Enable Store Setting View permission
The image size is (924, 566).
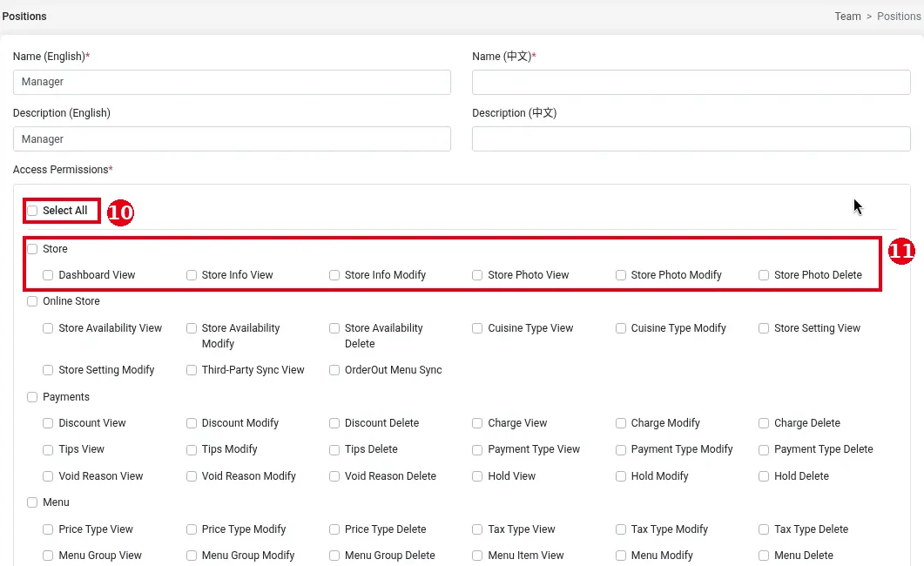coord(764,328)
